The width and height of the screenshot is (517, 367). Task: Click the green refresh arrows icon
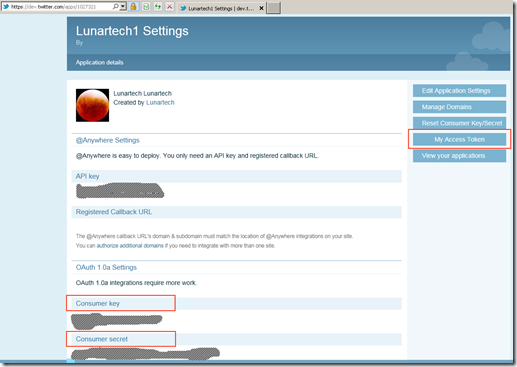click(x=158, y=6)
